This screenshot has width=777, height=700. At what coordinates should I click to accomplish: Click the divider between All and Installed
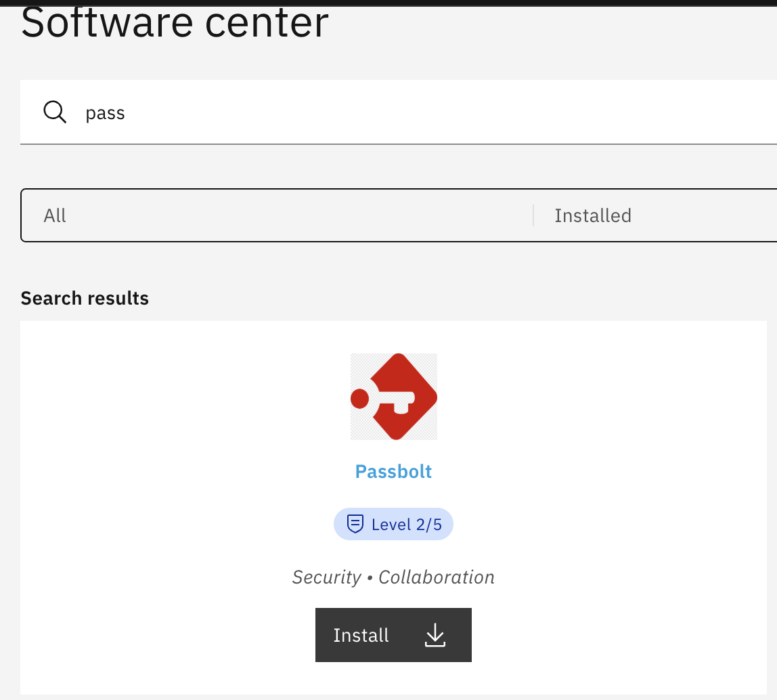[533, 215]
